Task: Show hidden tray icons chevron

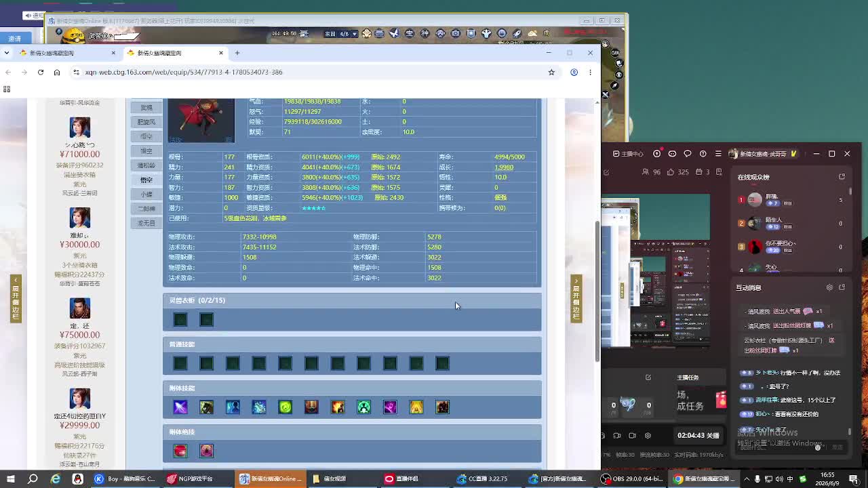Action: click(x=747, y=479)
